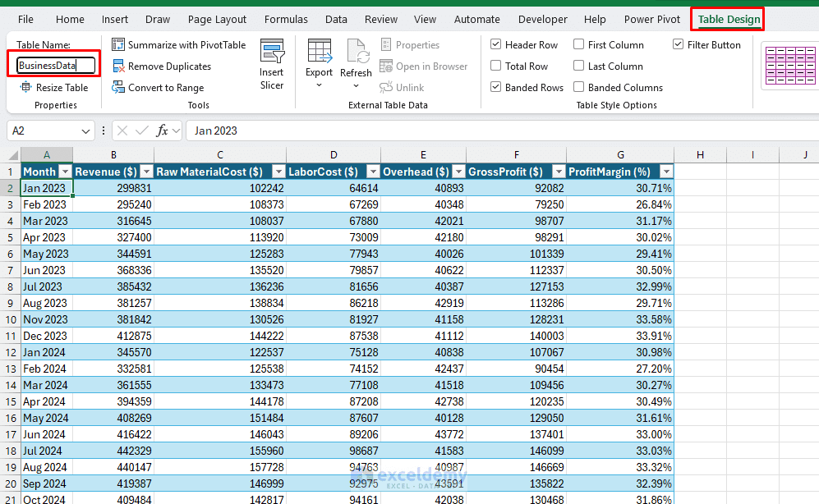The height and width of the screenshot is (504, 819).
Task: Select column header H
Action: pos(701,155)
